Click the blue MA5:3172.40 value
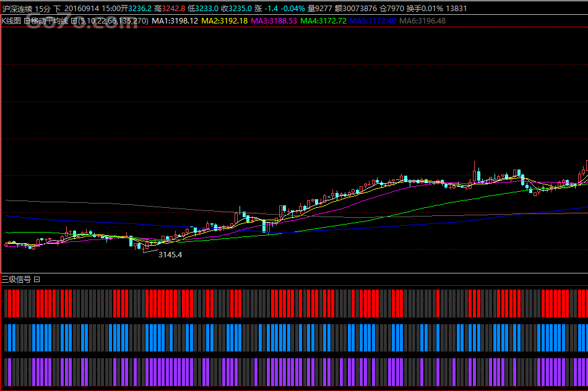This screenshot has height=391, width=588. [x=373, y=21]
